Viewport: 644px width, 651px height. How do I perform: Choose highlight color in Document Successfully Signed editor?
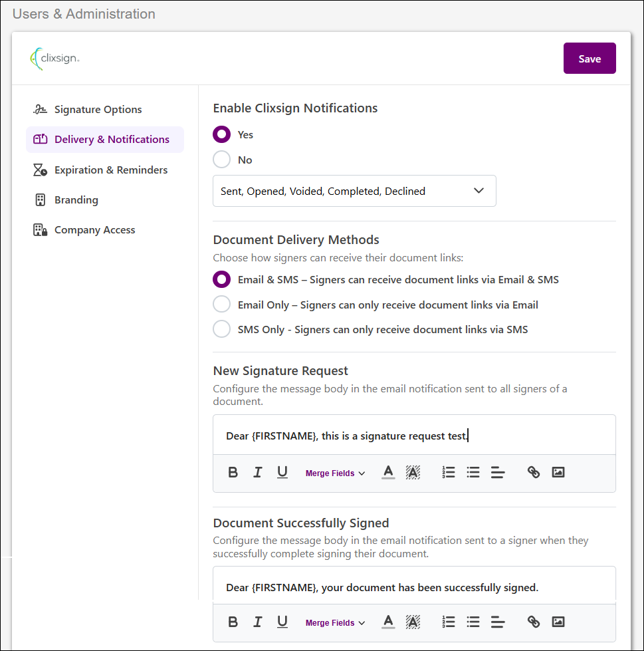pos(413,622)
